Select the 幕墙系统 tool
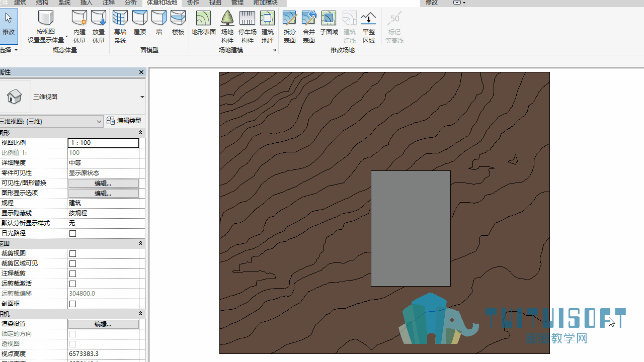Viewport: 644px width, 362px height. click(120, 27)
